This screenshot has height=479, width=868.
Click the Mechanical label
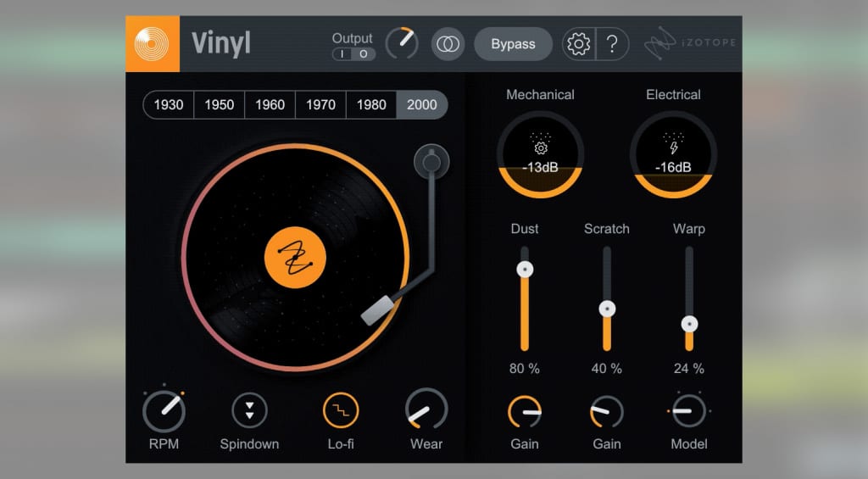540,95
